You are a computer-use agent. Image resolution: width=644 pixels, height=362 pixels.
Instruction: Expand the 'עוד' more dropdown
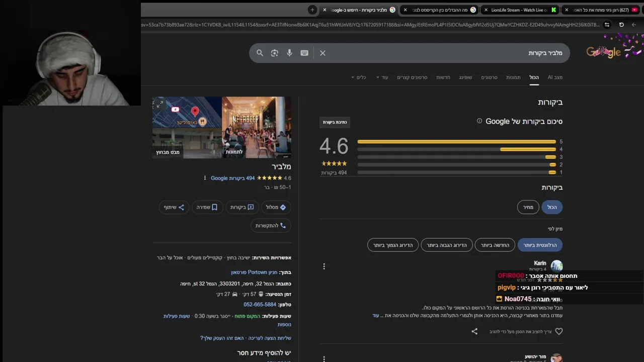point(382,77)
